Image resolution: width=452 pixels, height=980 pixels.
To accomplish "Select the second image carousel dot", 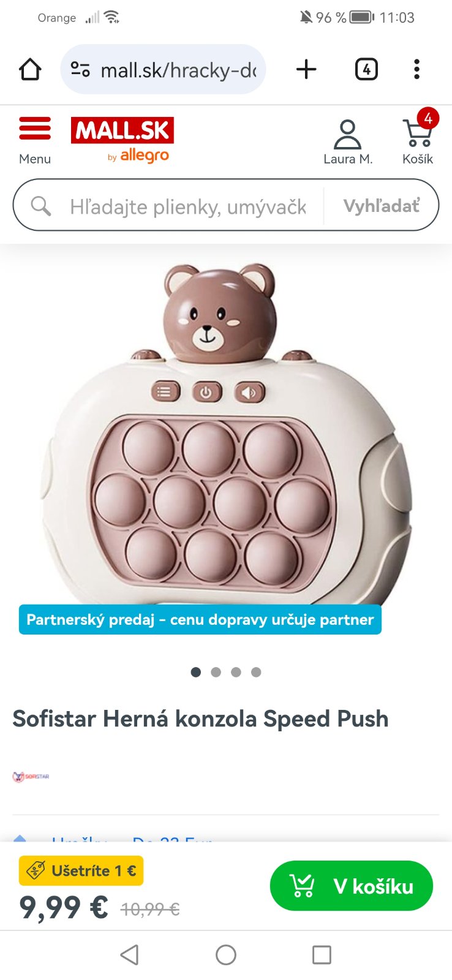I will coord(216,672).
